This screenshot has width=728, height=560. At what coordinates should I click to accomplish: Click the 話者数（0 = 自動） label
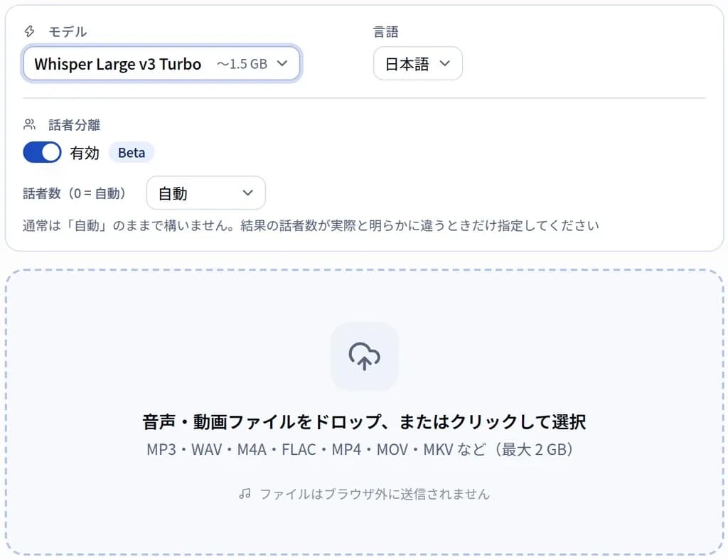(x=74, y=193)
